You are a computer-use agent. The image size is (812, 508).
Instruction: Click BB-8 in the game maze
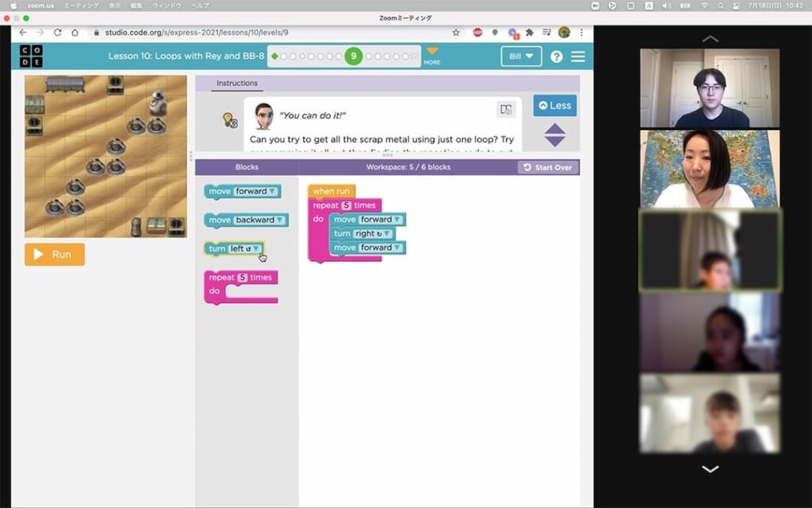point(158,102)
